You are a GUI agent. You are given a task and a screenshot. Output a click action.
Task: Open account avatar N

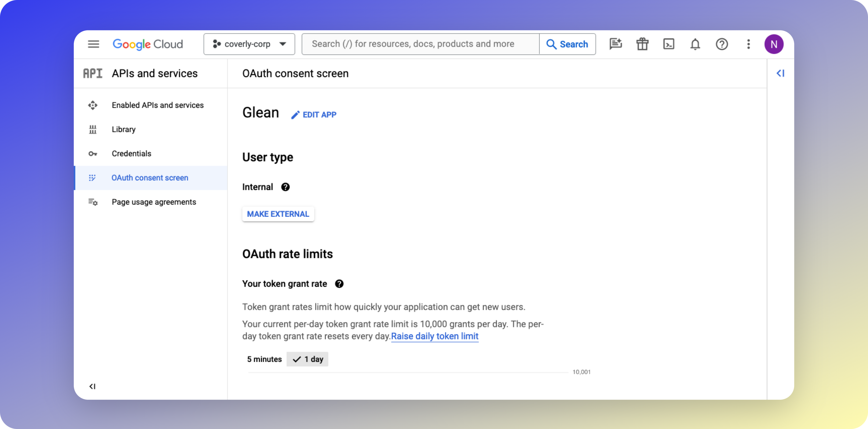[x=774, y=44]
